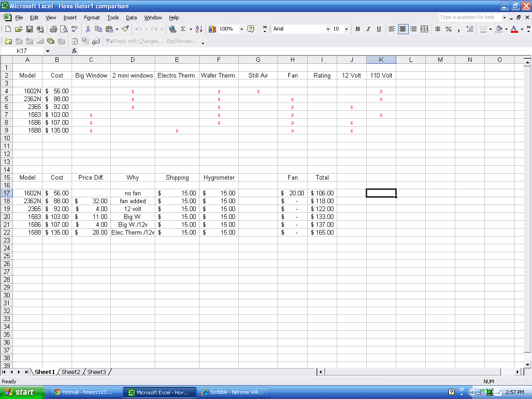
Task: Open the Format menu
Action: [x=92, y=18]
